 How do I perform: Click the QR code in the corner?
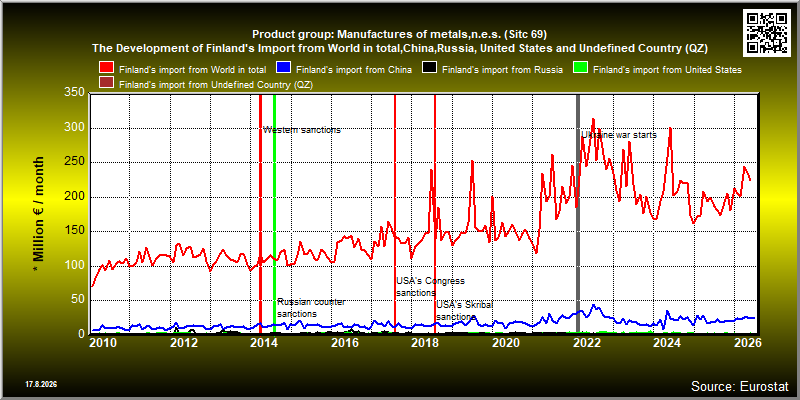click(x=766, y=32)
